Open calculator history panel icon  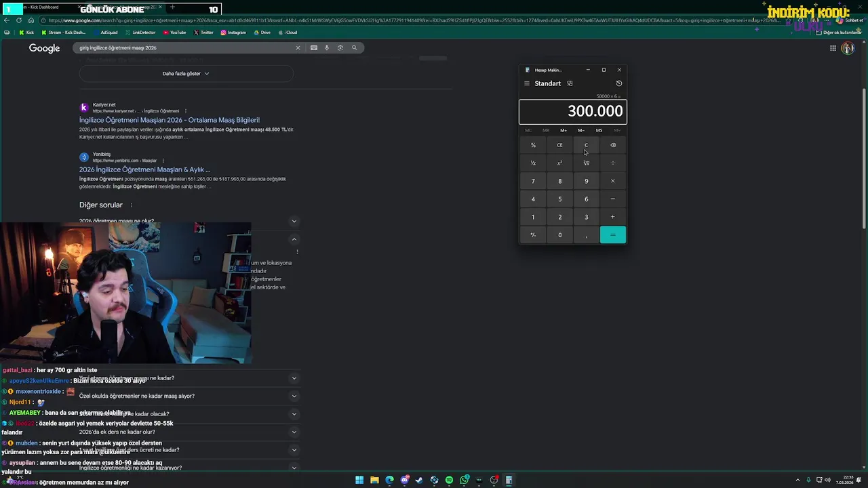[x=619, y=83]
